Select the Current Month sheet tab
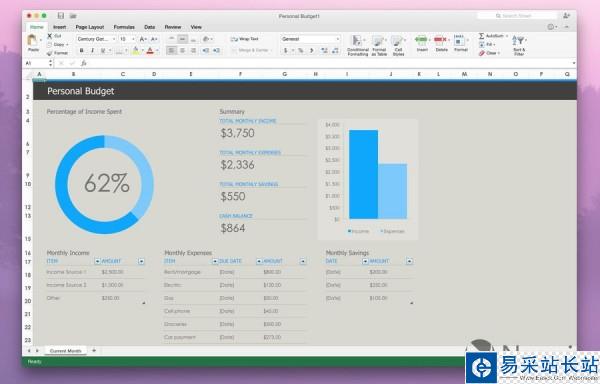This screenshot has height=384, width=600. click(x=65, y=350)
